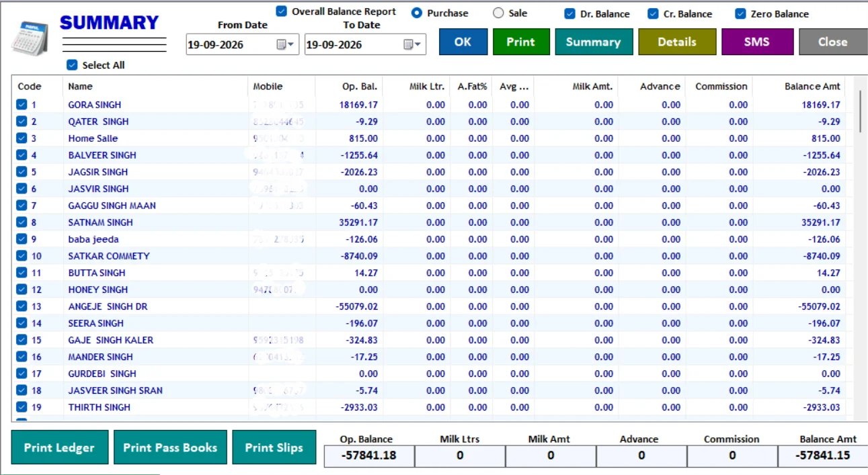Toggle Overall Balance Report checkbox
Screen dimensions: 868x475
click(282, 11)
